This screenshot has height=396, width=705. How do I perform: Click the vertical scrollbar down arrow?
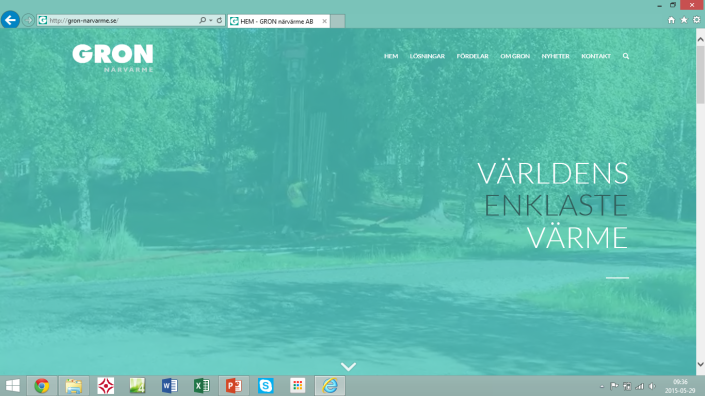(x=701, y=364)
